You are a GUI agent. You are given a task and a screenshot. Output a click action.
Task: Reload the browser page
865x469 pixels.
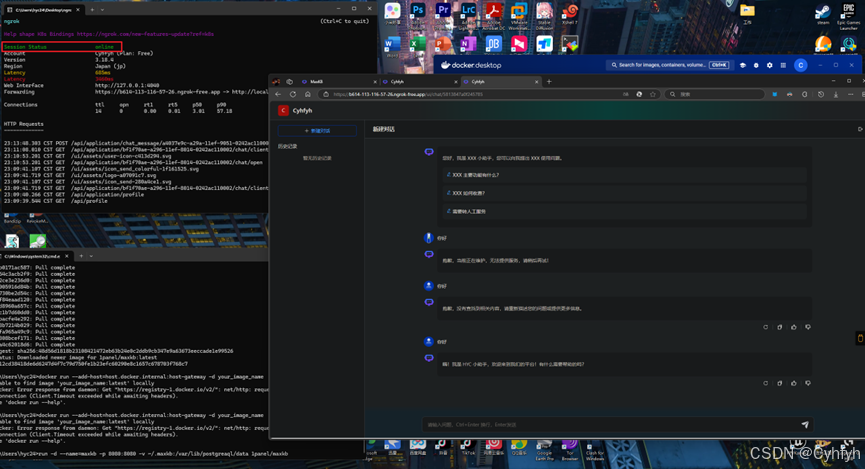pos(293,94)
